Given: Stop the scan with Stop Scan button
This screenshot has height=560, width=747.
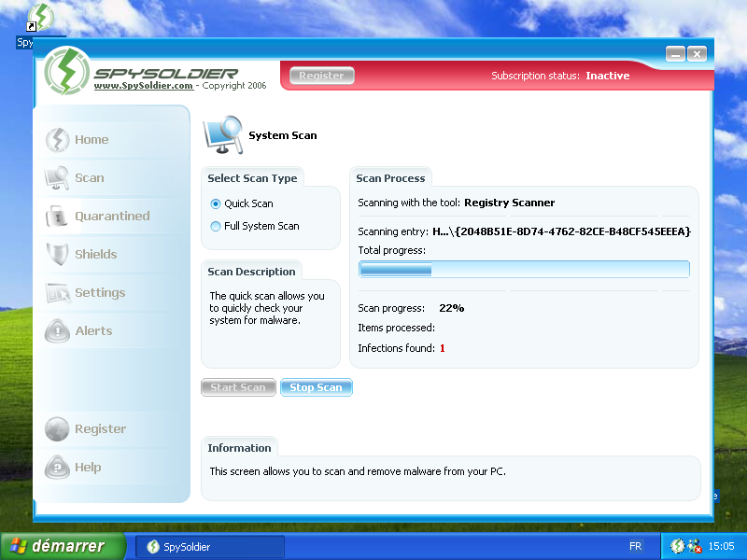Looking at the screenshot, I should coord(316,387).
